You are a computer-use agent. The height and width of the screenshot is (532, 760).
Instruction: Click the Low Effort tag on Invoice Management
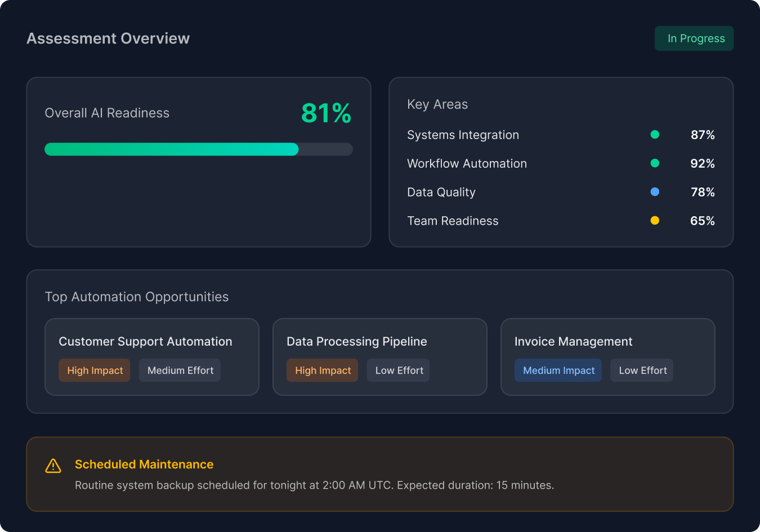point(642,370)
